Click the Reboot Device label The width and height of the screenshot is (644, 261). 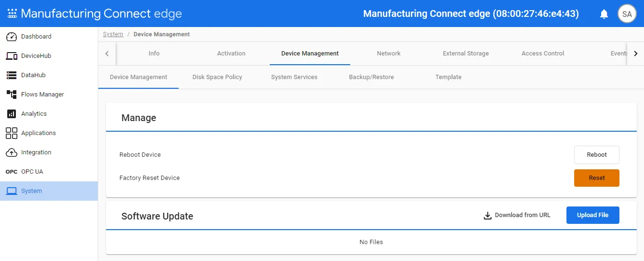pos(140,155)
